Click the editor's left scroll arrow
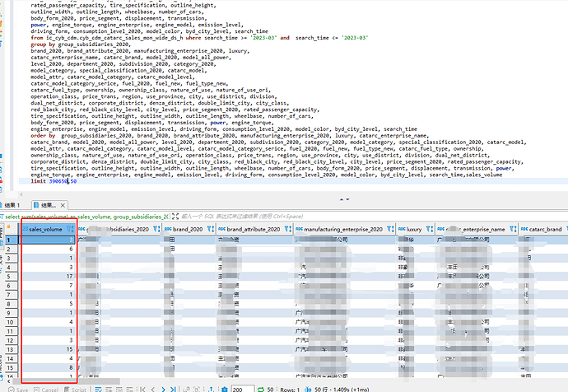 pyautogui.click(x=21, y=194)
